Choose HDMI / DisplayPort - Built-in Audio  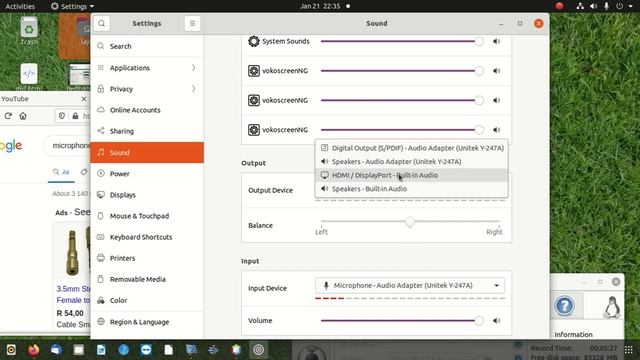pyautogui.click(x=412, y=175)
